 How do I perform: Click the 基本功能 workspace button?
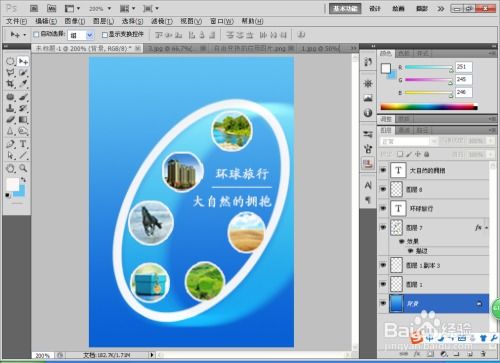click(345, 9)
